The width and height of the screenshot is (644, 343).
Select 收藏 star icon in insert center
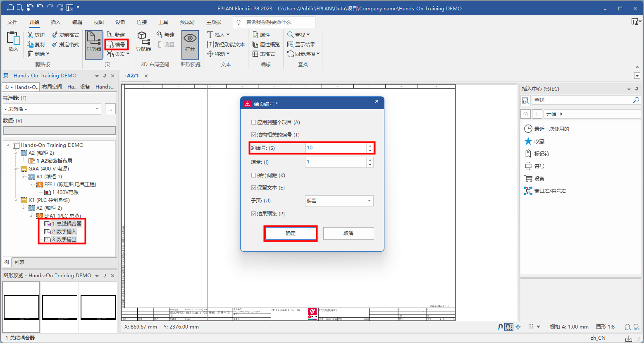point(528,142)
